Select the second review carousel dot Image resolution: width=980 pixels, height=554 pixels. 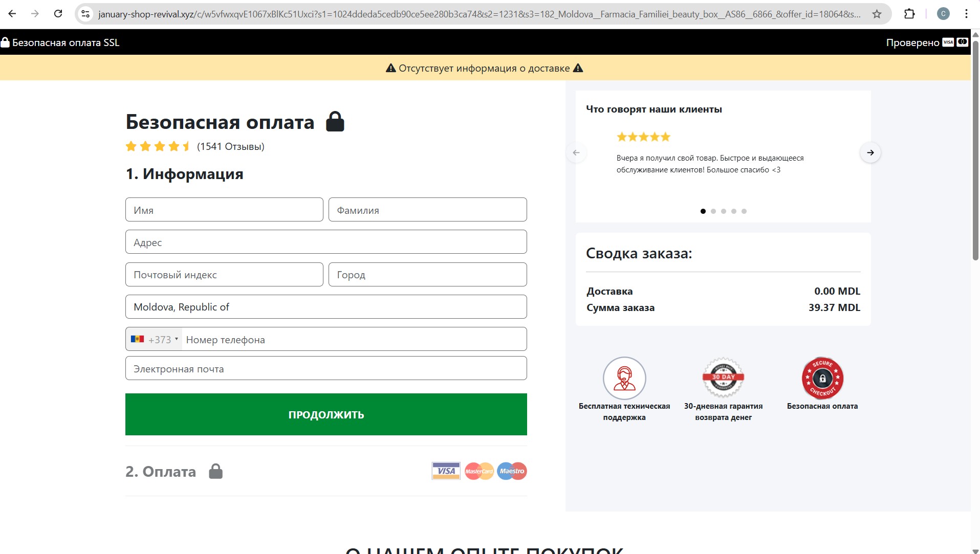pos(713,211)
